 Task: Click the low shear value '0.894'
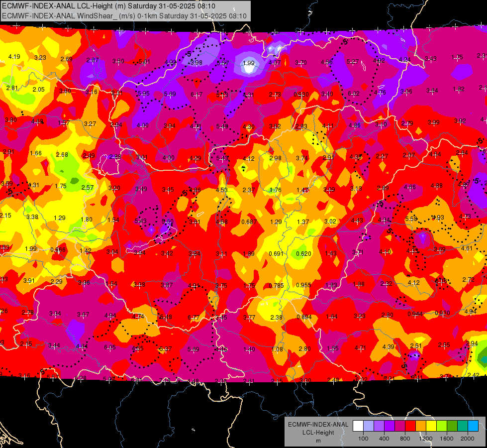point(304,317)
